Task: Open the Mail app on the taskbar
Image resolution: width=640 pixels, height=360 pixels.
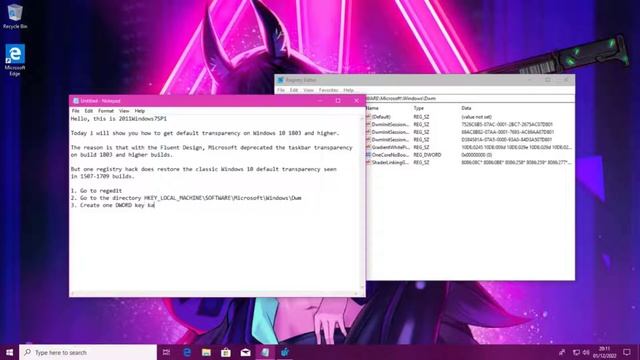Action: pyautogui.click(x=245, y=352)
